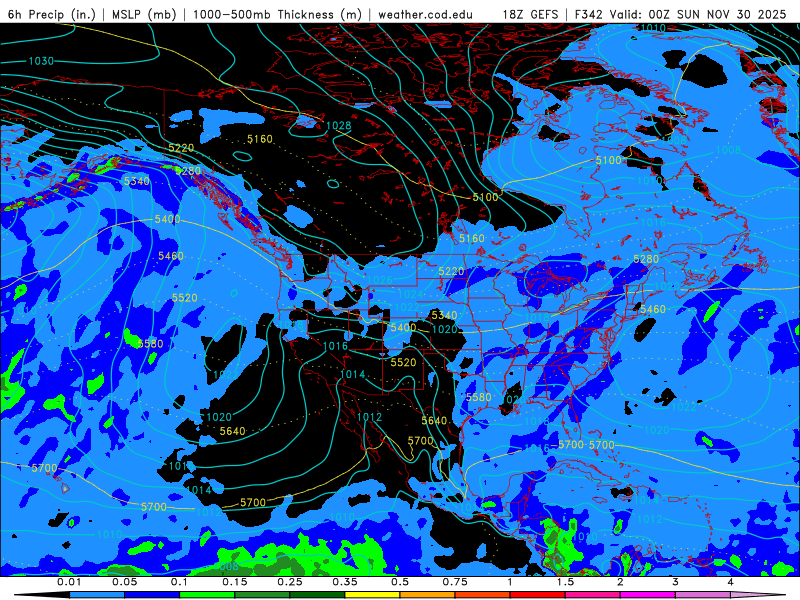
Task: Click the 1026 pressure contour label
Action: [x=380, y=280]
